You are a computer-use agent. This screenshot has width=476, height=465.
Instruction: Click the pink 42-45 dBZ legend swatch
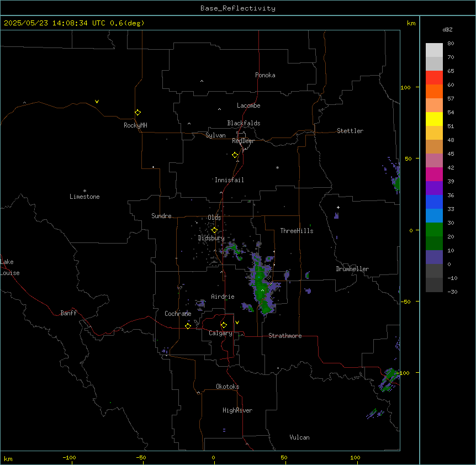434,161
